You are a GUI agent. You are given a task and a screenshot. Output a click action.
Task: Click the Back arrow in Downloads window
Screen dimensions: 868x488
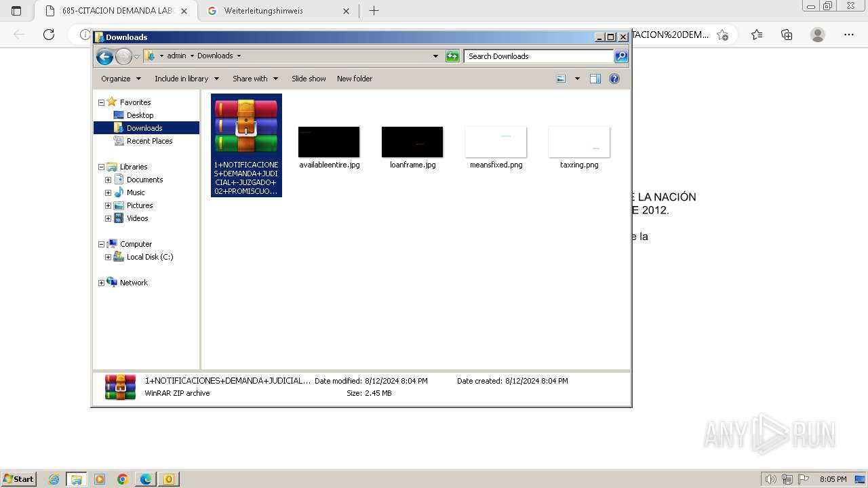(x=104, y=56)
